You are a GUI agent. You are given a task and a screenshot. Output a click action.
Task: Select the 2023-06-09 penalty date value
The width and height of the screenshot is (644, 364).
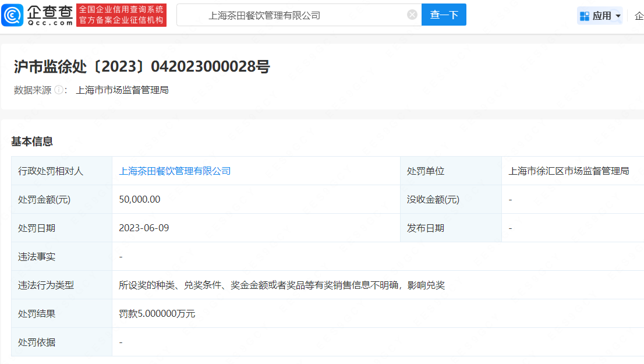(x=144, y=228)
